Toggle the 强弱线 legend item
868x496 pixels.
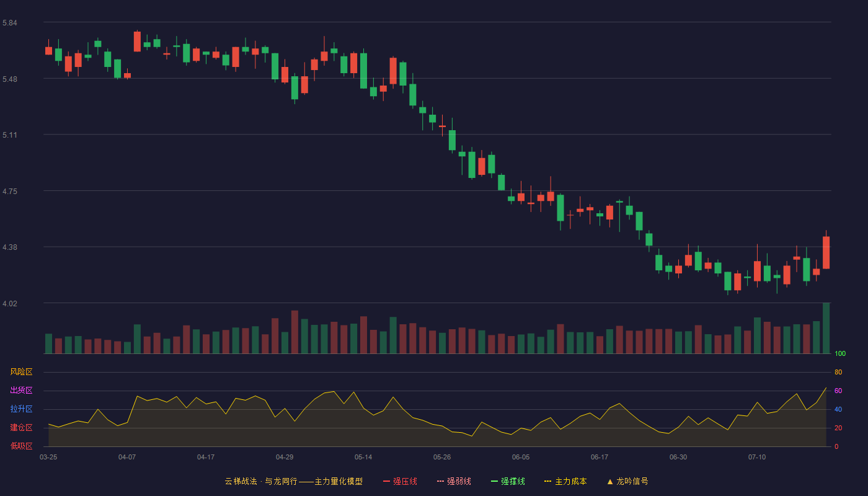[x=454, y=481]
